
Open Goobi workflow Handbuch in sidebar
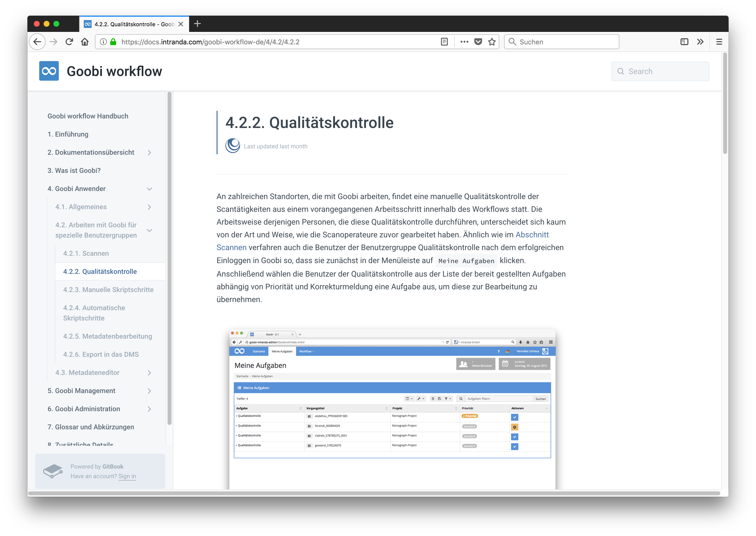point(88,116)
